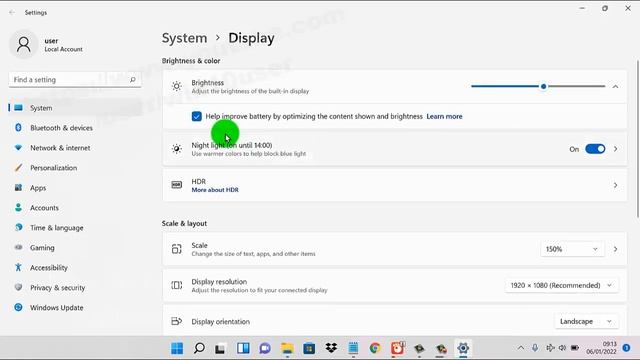This screenshot has height=360, width=640.
Task: Open Widgets on the taskbar
Action: (x=243, y=348)
